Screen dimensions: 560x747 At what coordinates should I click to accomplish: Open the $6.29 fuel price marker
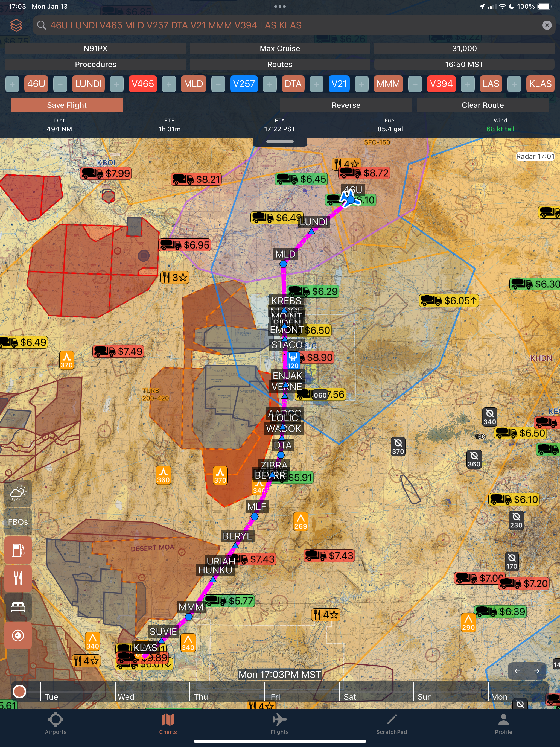313,291
